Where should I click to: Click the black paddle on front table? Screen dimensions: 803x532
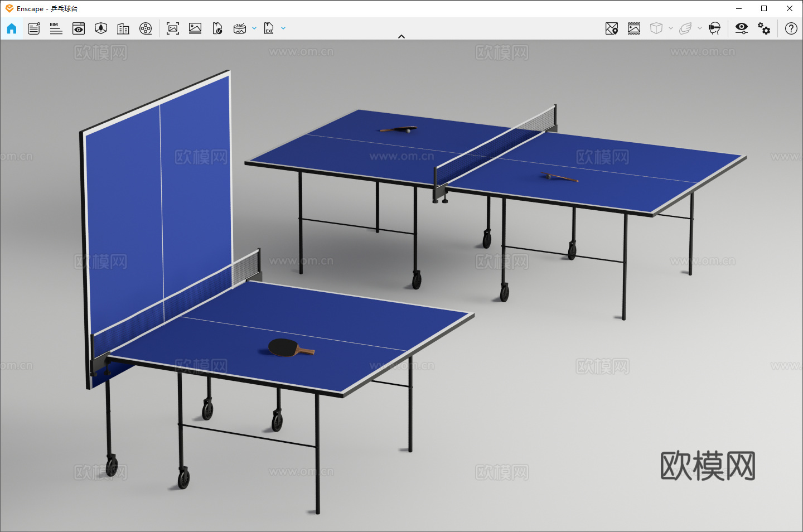[291, 348]
